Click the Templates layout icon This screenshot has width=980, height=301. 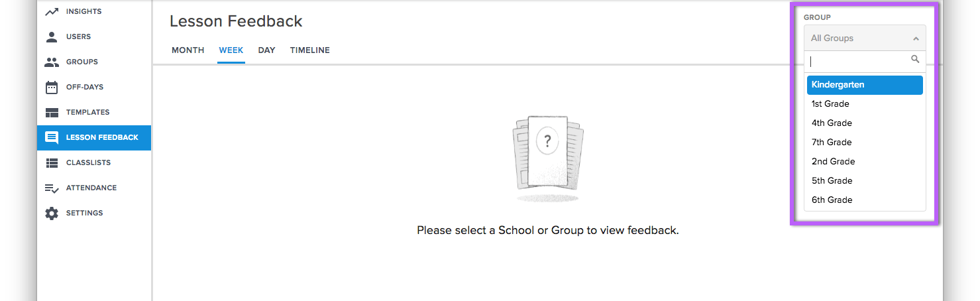click(x=52, y=112)
